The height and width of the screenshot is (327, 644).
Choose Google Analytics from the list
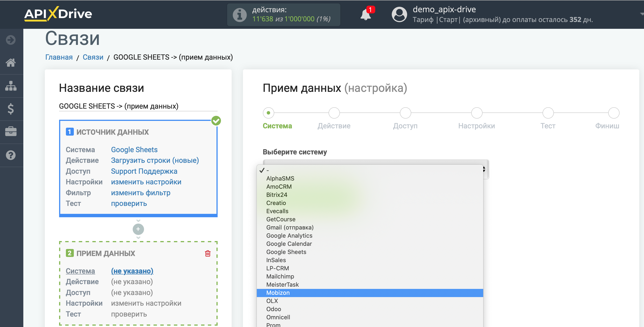(370, 236)
